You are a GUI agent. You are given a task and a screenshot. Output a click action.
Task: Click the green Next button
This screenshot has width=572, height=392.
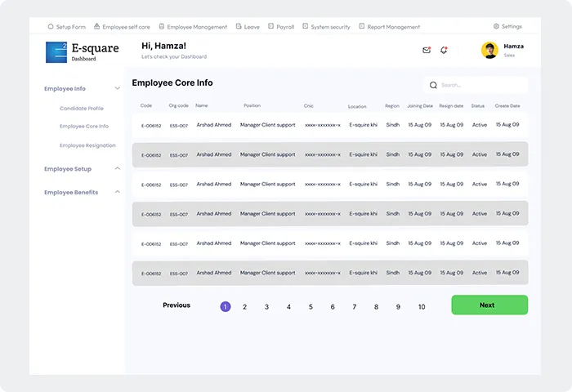(x=489, y=305)
